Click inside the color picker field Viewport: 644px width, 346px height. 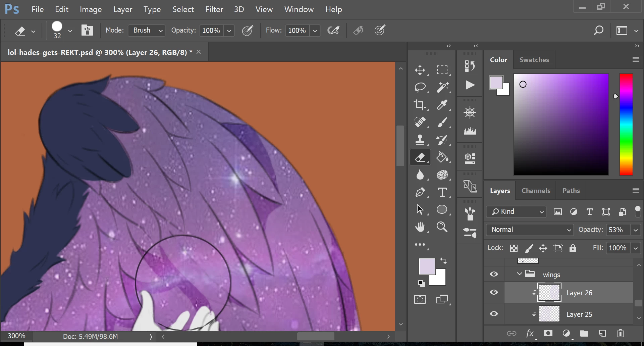point(561,124)
